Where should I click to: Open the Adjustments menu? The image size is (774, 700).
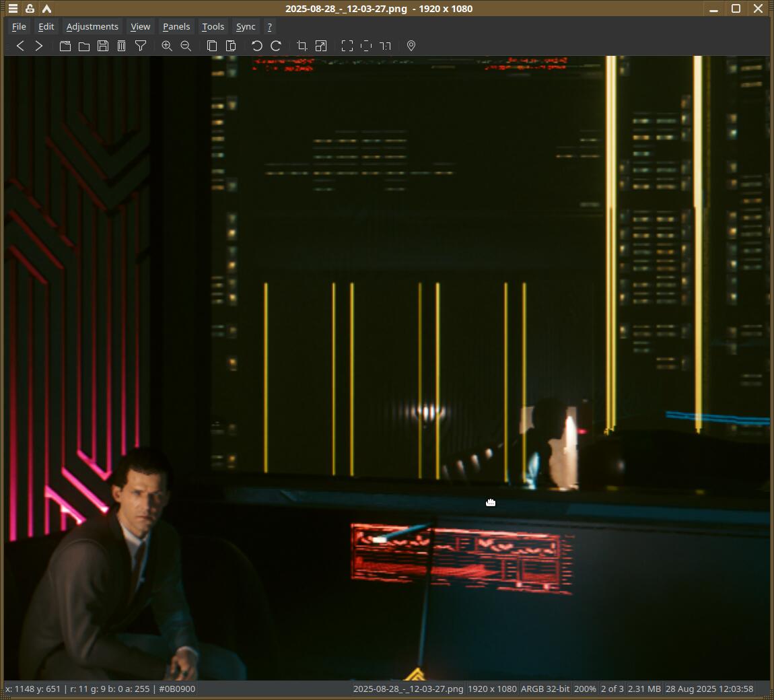click(x=92, y=27)
